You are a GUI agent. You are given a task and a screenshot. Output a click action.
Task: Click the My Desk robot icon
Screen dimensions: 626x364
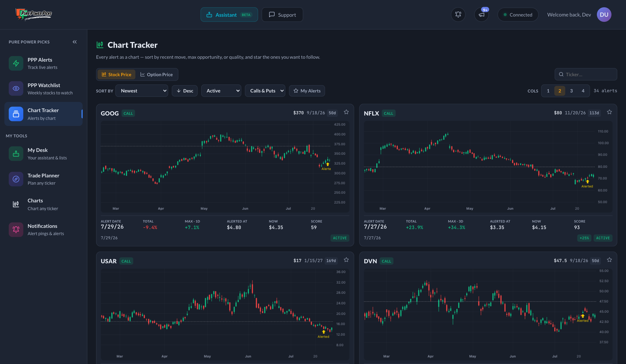pyautogui.click(x=16, y=154)
